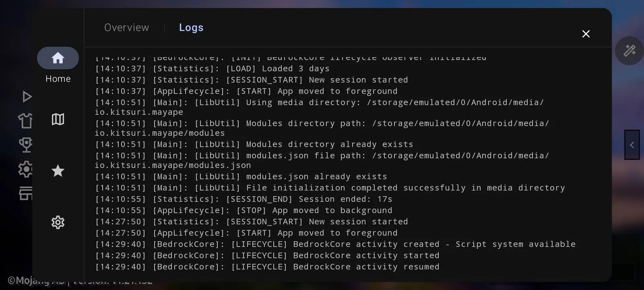Open the star favorites icon
The image size is (644, 290).
click(58, 171)
